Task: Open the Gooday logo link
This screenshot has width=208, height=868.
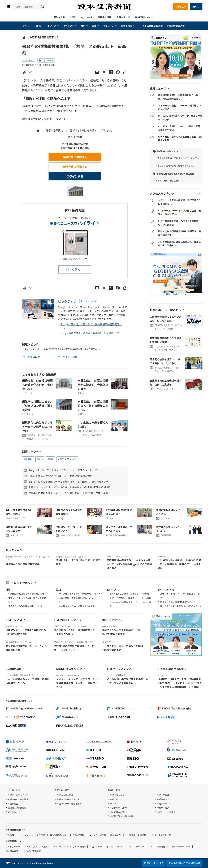Action: click(134, 750)
